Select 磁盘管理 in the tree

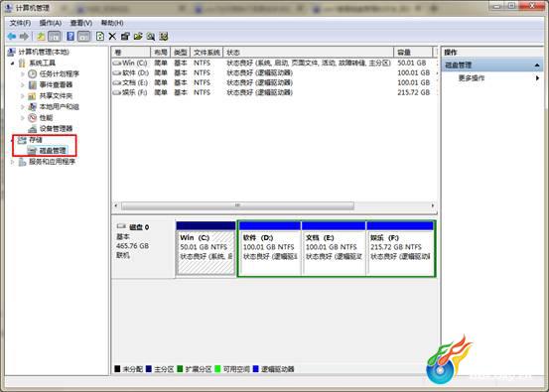[53, 151]
